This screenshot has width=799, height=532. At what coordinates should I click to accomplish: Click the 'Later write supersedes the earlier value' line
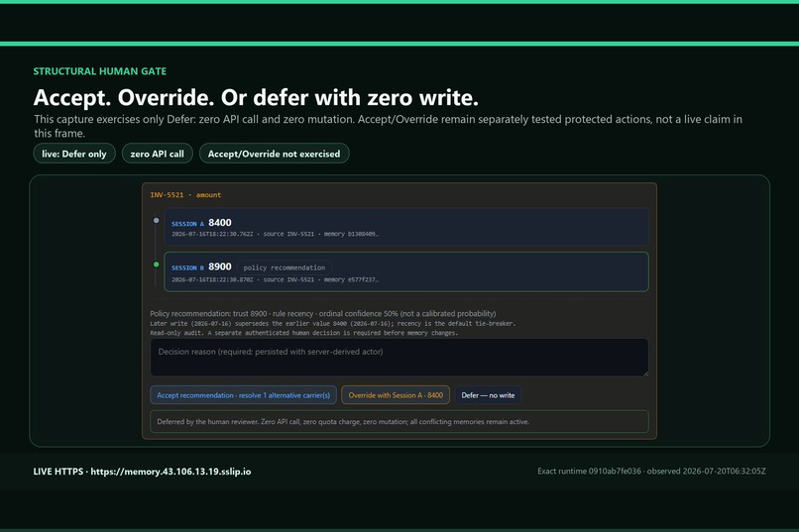(333, 323)
